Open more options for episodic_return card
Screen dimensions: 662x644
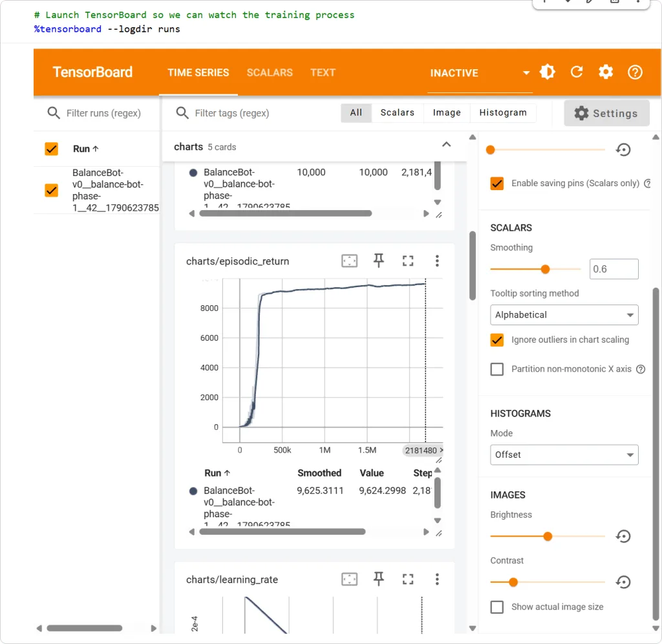point(437,261)
